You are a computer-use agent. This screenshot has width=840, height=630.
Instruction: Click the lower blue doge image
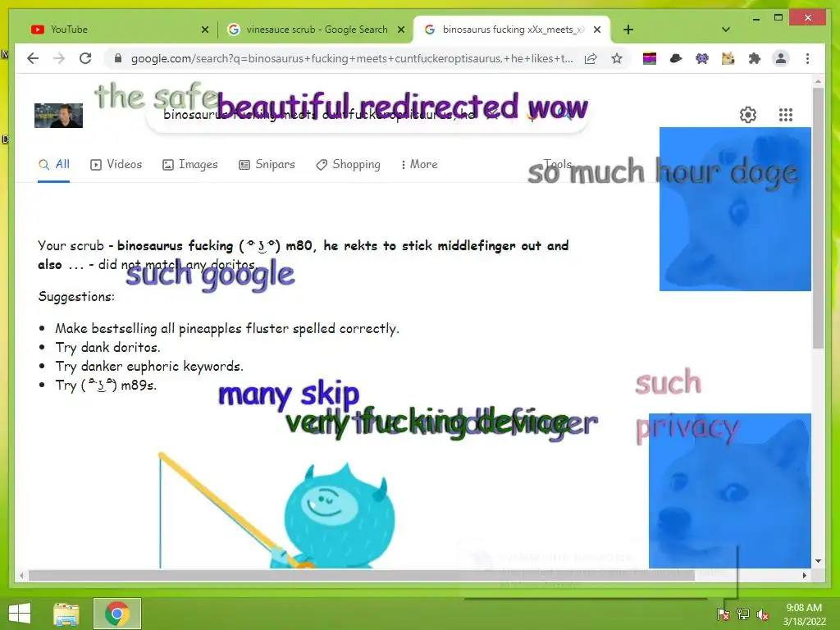(x=729, y=491)
